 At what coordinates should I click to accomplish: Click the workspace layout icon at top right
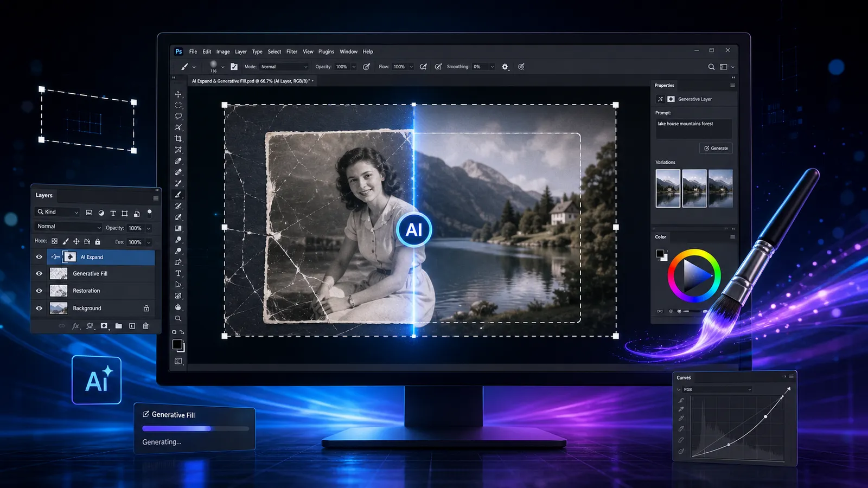(724, 67)
